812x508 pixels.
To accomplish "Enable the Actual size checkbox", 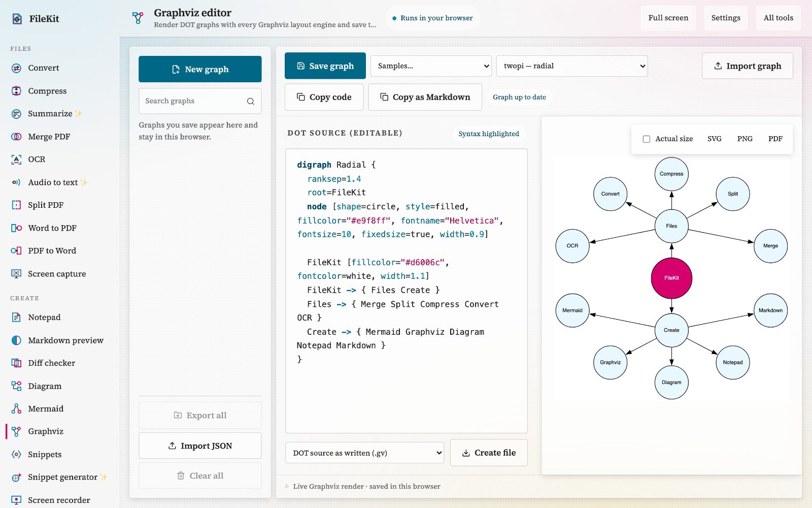I will point(647,139).
